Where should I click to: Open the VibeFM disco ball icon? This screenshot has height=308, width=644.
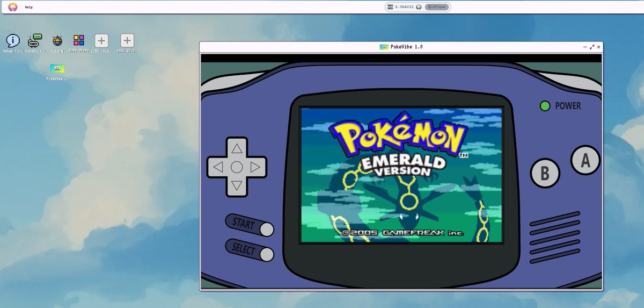(x=57, y=40)
